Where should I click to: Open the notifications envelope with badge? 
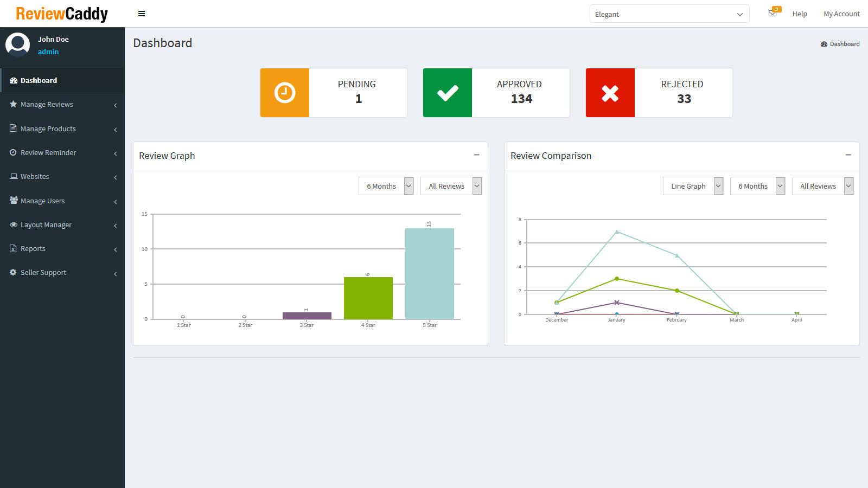tap(773, 14)
